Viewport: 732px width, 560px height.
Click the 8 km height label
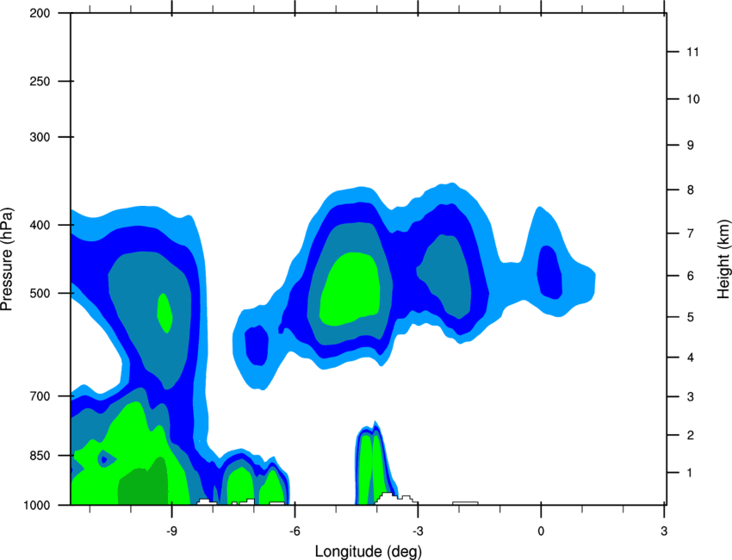[691, 190]
